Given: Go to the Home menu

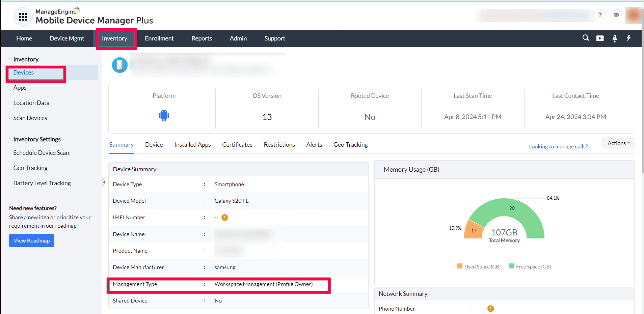Looking at the screenshot, I should [24, 38].
